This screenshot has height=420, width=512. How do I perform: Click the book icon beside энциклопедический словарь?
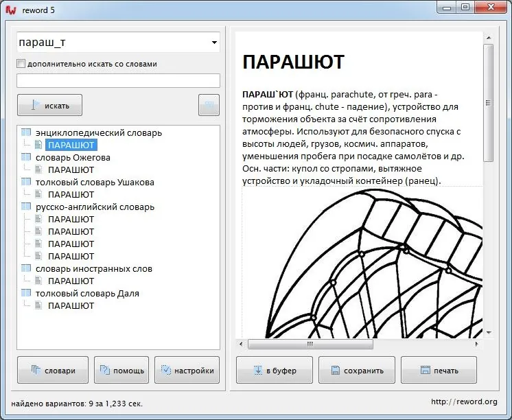point(26,132)
